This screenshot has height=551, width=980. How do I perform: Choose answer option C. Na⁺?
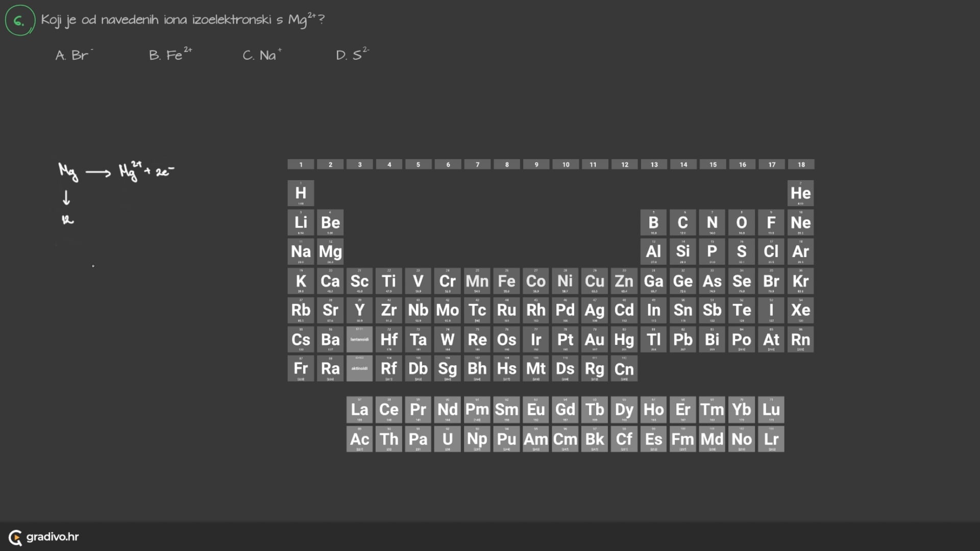[x=262, y=55]
